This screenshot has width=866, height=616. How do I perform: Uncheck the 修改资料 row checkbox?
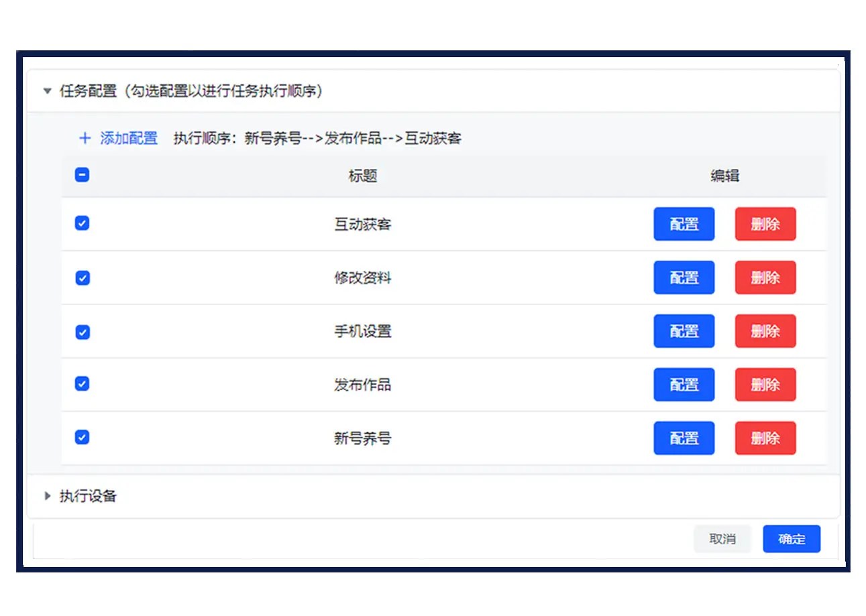(x=81, y=277)
